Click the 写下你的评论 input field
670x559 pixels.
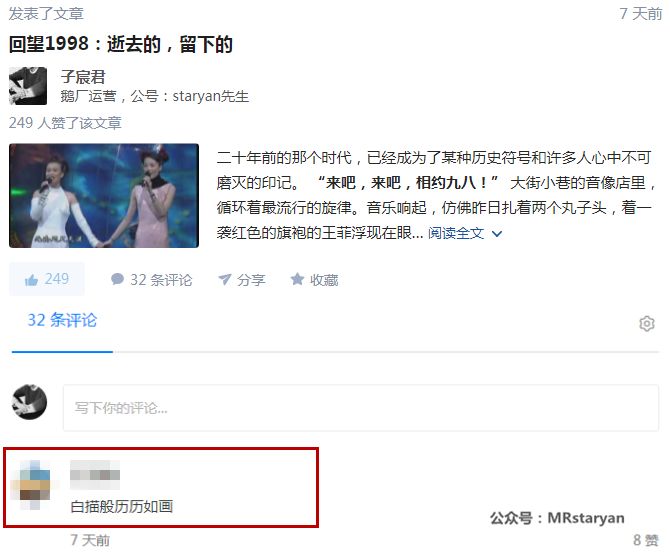point(361,408)
